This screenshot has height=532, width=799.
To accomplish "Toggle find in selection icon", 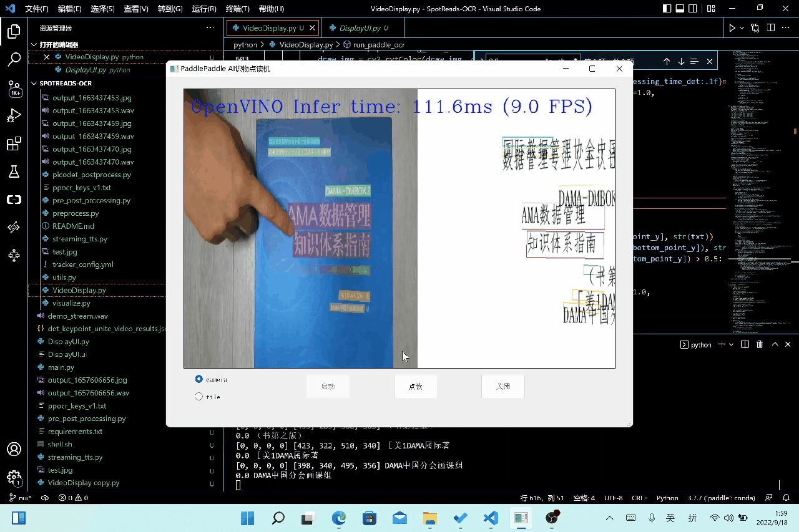I will 695,61.
